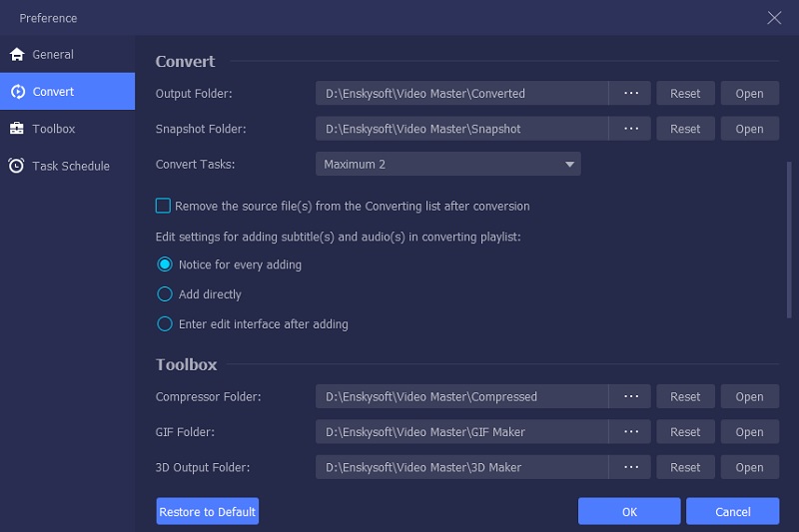Click the Convert icon in sidebar

tap(17, 92)
